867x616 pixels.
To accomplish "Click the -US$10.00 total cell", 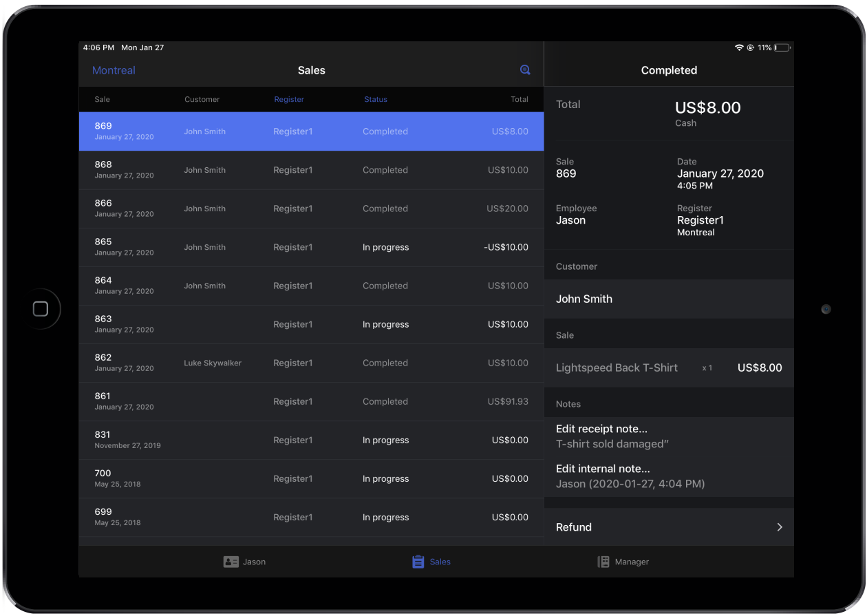I will coord(506,247).
